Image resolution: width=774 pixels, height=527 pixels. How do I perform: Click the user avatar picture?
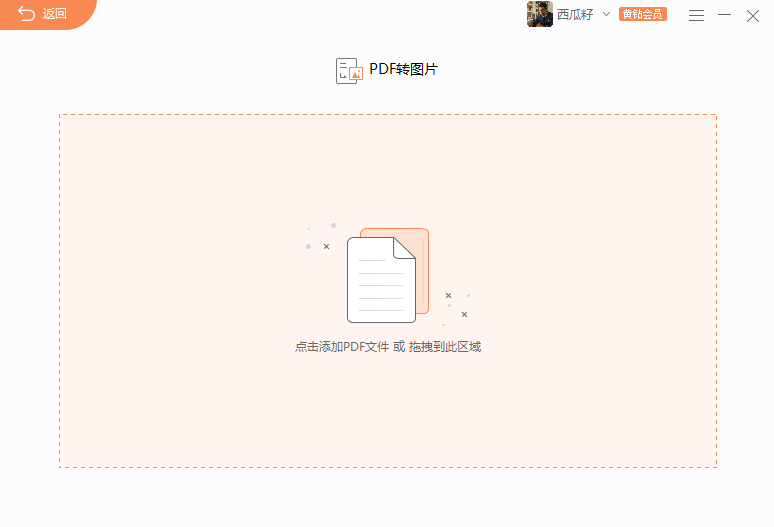click(x=540, y=14)
